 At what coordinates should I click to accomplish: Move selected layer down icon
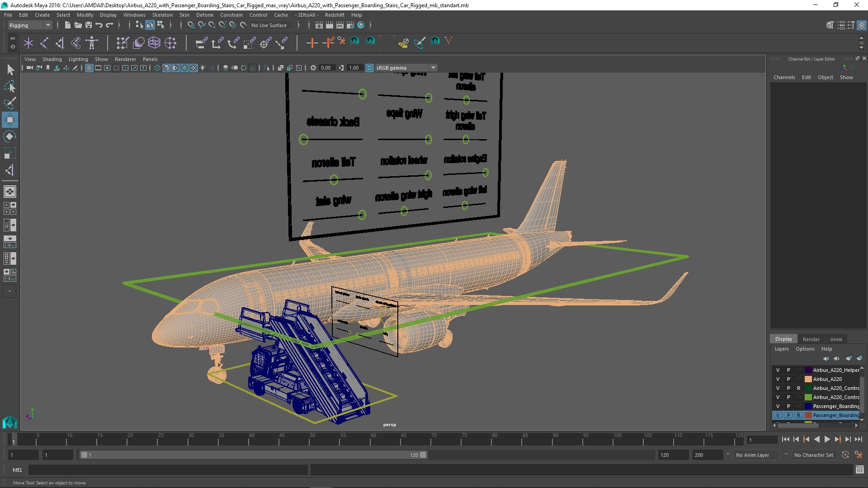[x=836, y=358]
